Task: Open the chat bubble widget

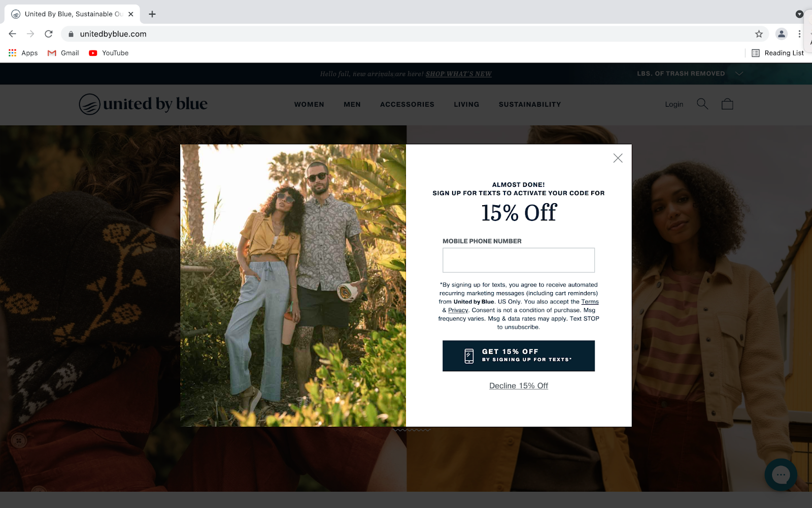Action: point(781,475)
